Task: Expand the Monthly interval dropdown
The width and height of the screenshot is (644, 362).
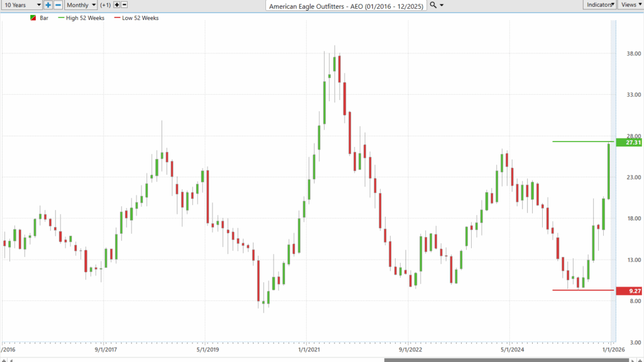Action: point(81,5)
